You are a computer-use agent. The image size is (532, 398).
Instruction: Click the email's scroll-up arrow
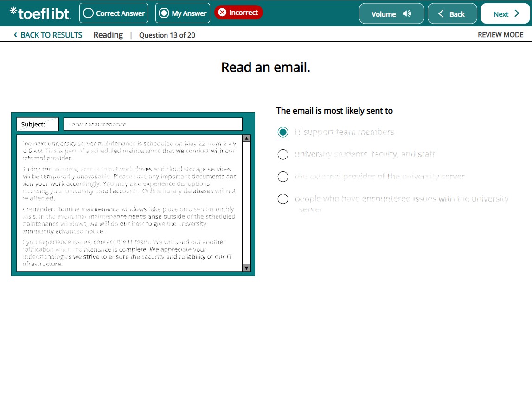coord(246,138)
